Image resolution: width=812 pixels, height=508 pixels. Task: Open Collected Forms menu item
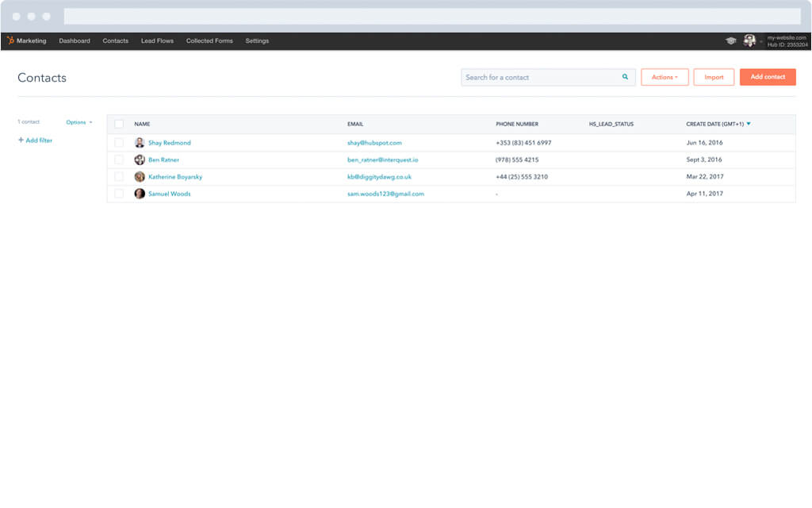click(x=209, y=40)
